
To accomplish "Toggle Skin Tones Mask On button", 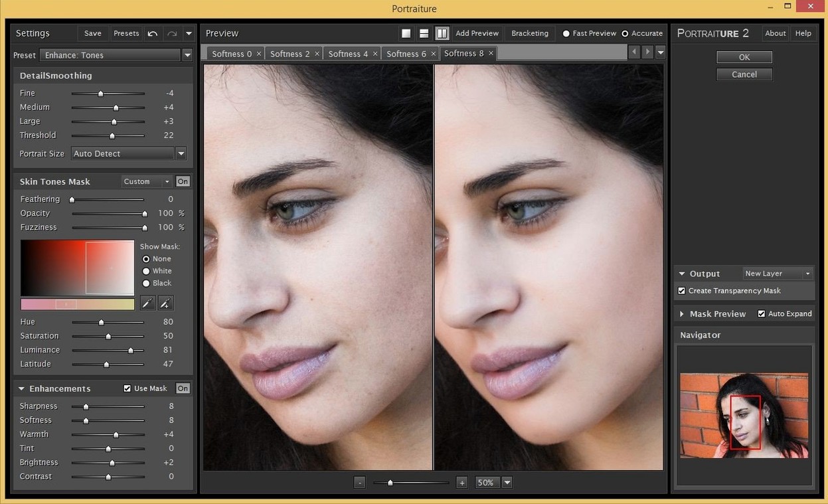I will pyautogui.click(x=183, y=181).
